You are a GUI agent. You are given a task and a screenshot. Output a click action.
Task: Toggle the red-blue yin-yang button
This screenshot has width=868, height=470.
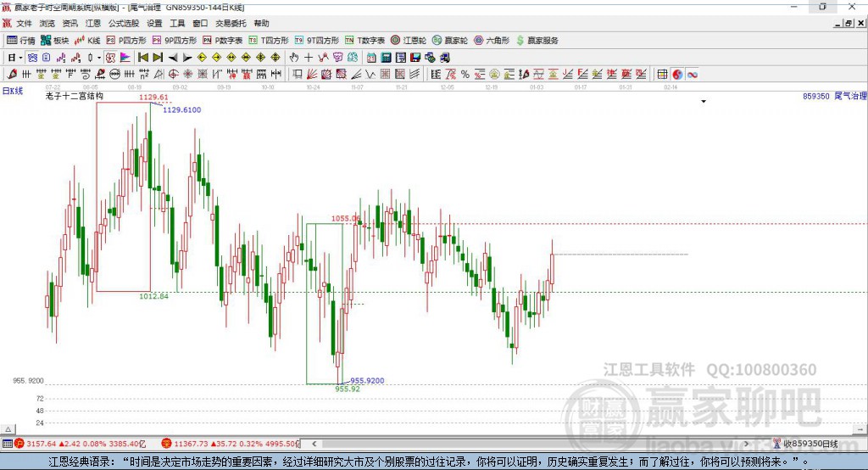[677, 75]
